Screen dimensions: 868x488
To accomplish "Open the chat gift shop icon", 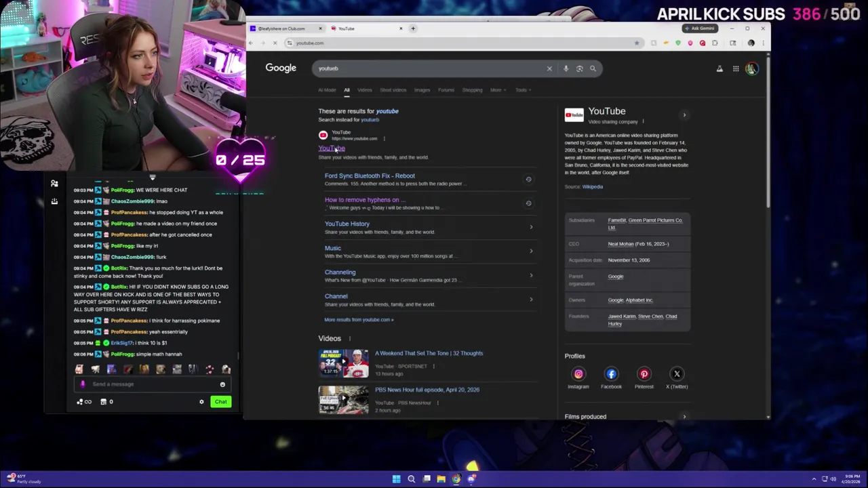I will click(103, 402).
